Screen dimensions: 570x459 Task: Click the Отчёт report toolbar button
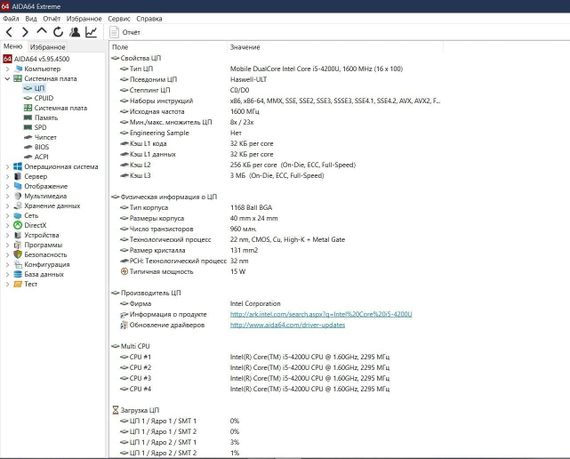(x=125, y=32)
